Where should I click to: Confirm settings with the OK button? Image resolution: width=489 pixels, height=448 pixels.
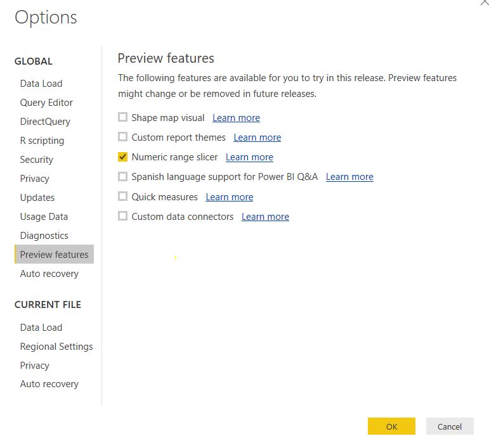pyautogui.click(x=391, y=426)
